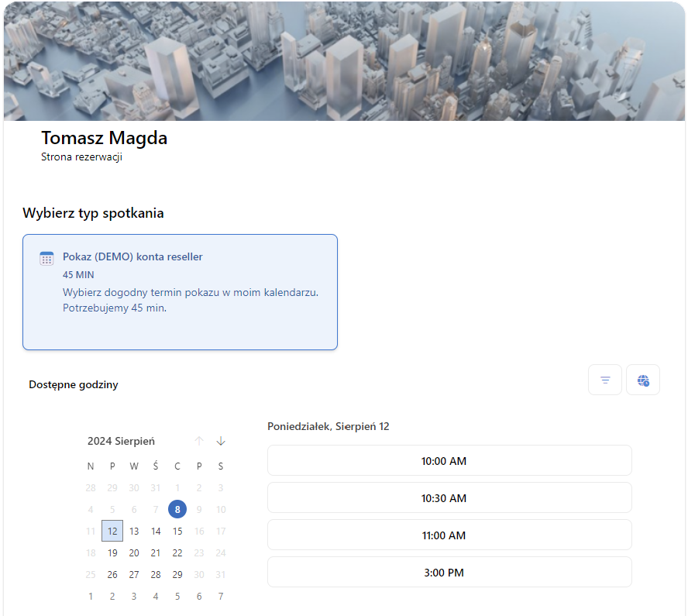688x616 pixels.
Task: Choose August 22 in the calendar
Action: tap(177, 552)
